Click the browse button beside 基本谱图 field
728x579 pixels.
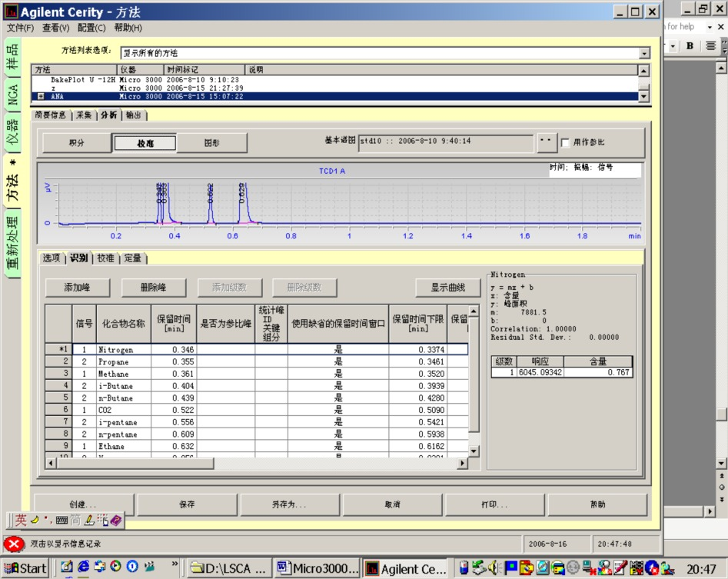547,142
